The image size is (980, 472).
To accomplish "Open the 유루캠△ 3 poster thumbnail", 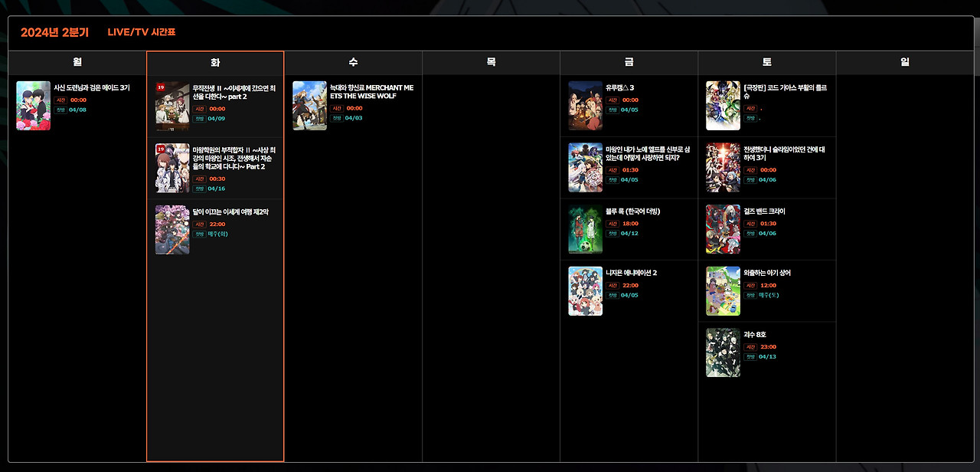I will (585, 106).
